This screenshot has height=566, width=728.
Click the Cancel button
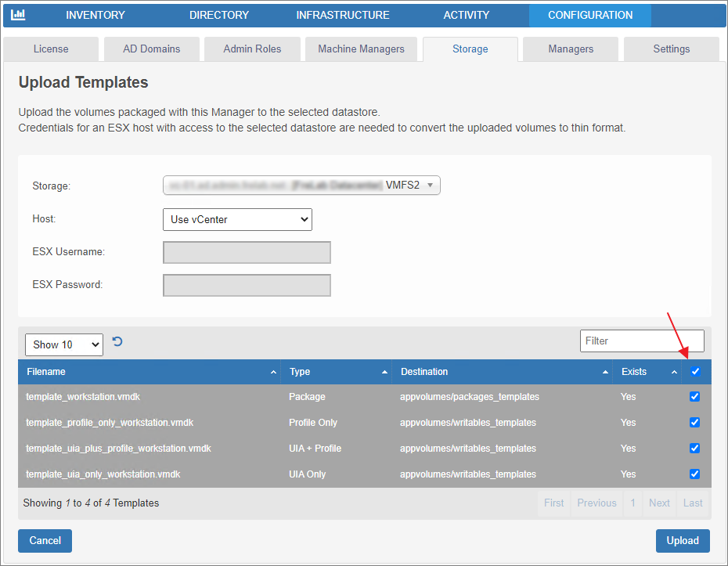[45, 541]
